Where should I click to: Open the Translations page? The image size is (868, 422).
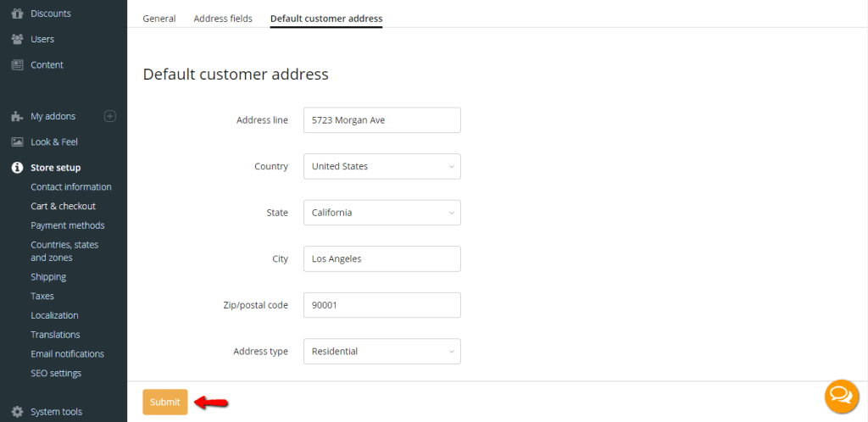coord(55,335)
